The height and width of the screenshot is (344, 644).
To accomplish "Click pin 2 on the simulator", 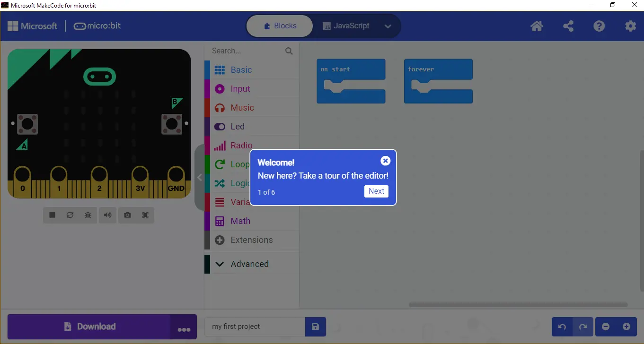I will [x=99, y=182].
